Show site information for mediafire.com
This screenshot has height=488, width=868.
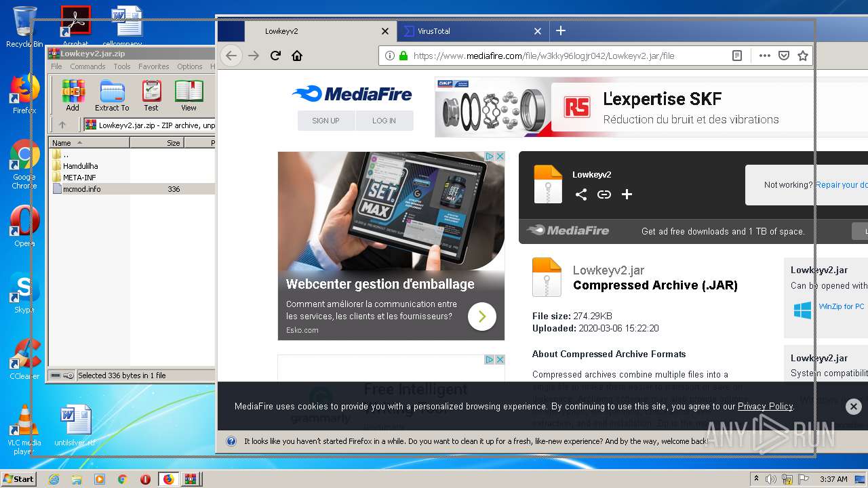tap(390, 56)
